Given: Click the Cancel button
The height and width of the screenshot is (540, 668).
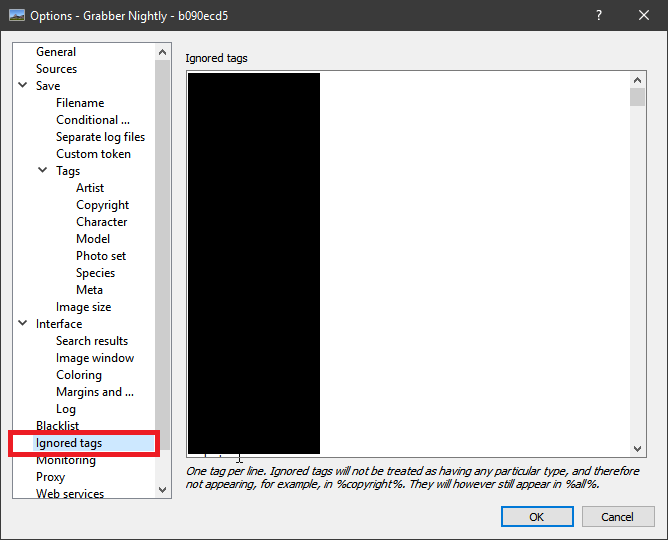Looking at the screenshot, I should [x=618, y=517].
